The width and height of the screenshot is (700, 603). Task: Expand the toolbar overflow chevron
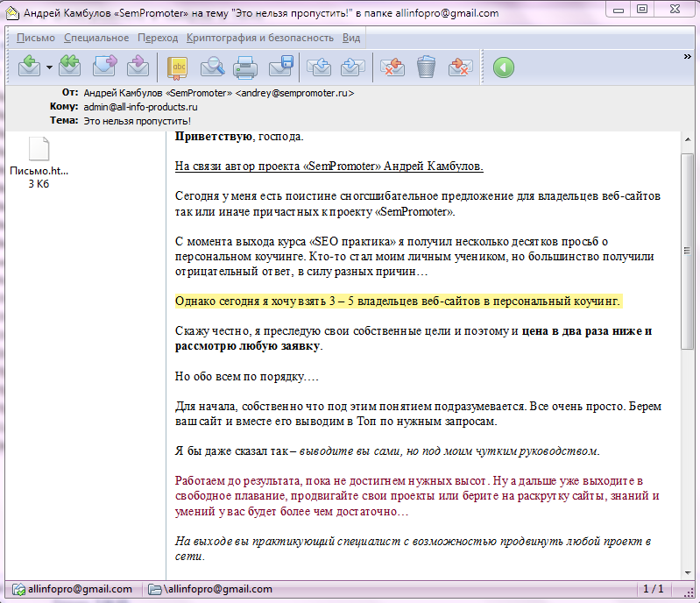pyautogui.click(x=688, y=56)
